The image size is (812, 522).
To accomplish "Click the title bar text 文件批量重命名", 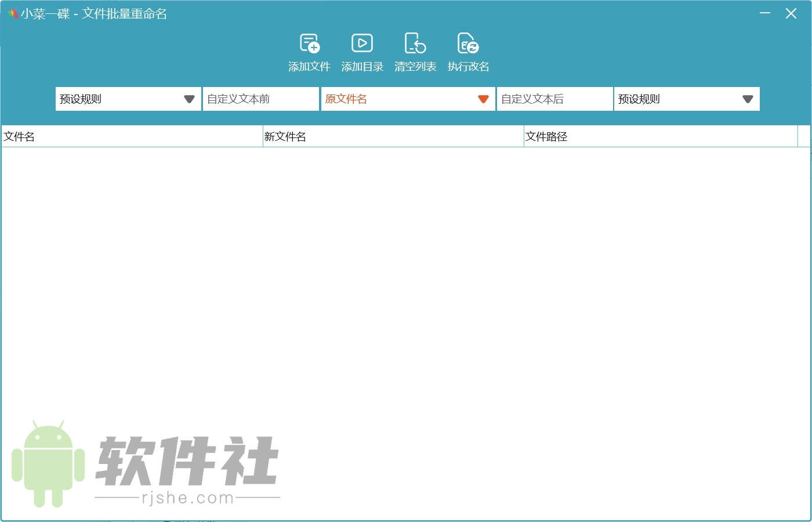I will click(124, 13).
